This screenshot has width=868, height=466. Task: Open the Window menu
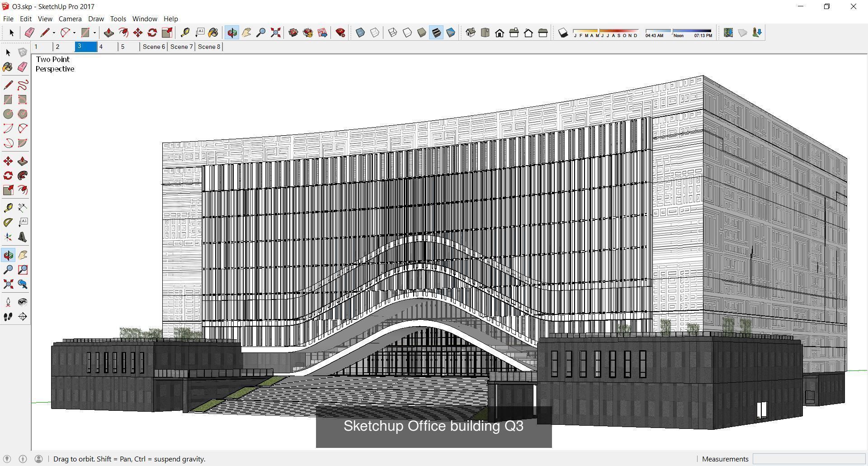pyautogui.click(x=145, y=19)
